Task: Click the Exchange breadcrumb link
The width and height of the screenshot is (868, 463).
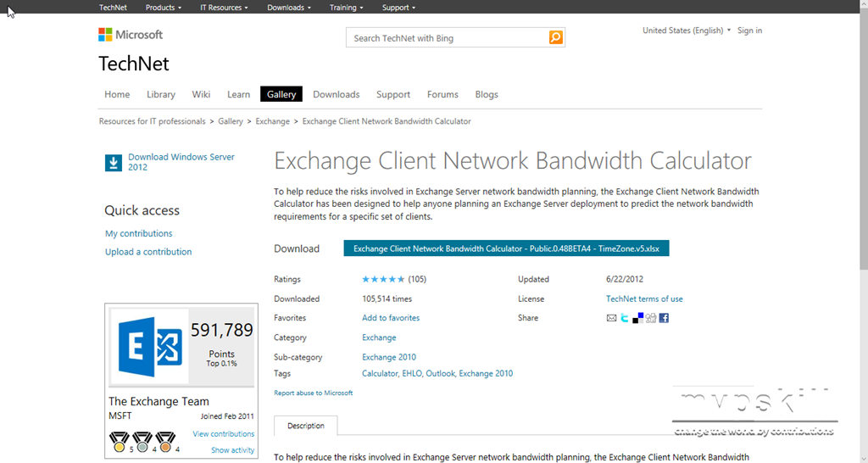Action: [272, 121]
